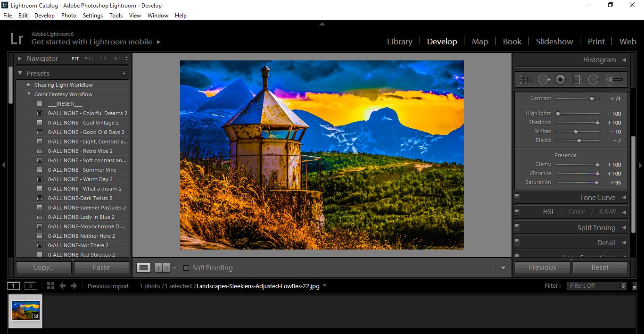
Task: Switch to the Print module
Action: tap(596, 42)
